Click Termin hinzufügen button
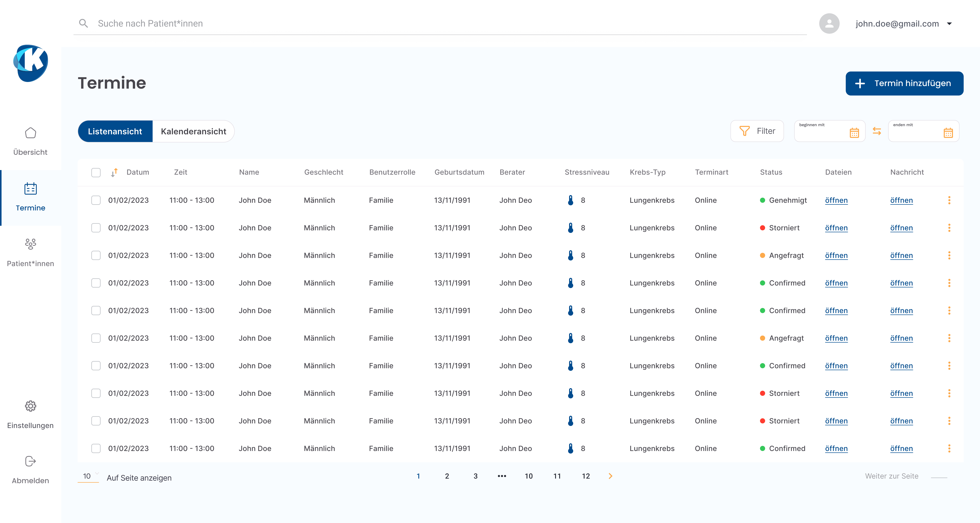The width and height of the screenshot is (980, 523). pos(904,83)
